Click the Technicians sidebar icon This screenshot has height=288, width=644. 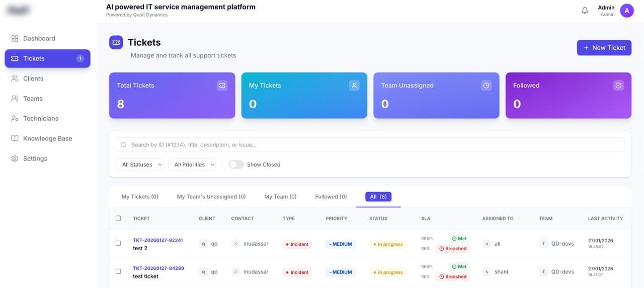15,118
